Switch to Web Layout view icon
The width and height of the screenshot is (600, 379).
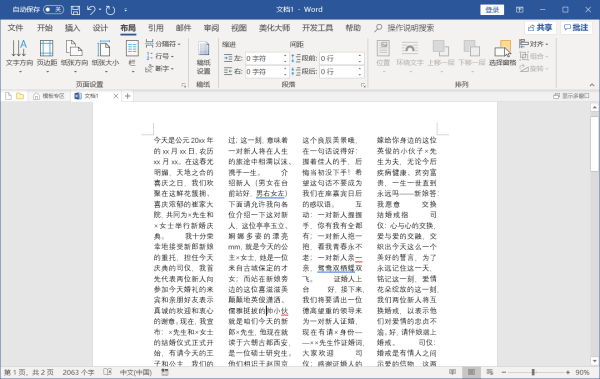[490, 372]
